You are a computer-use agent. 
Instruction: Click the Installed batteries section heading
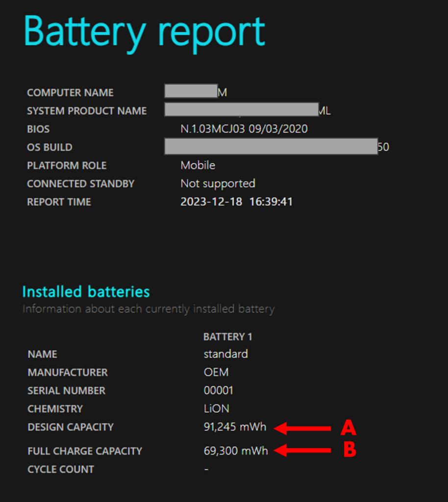pyautogui.click(x=86, y=292)
